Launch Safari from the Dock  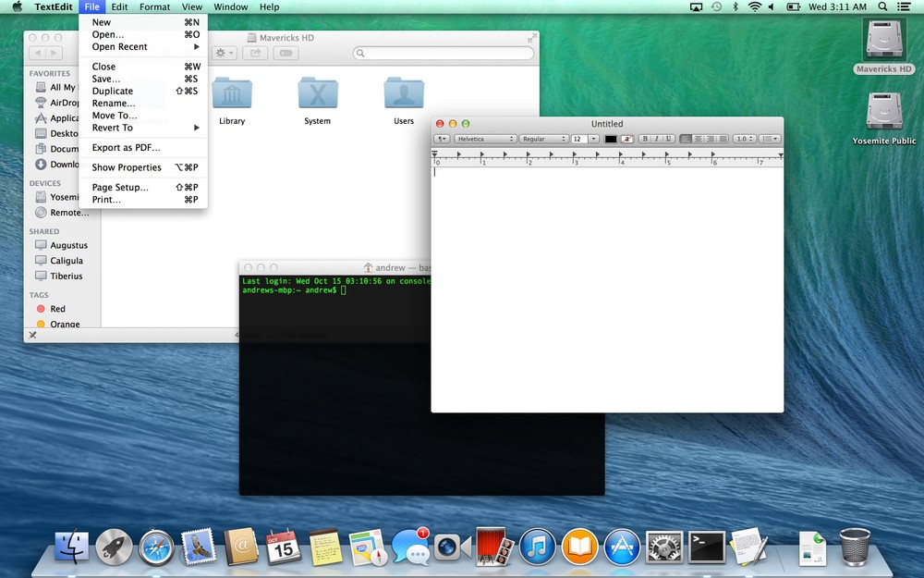156,547
